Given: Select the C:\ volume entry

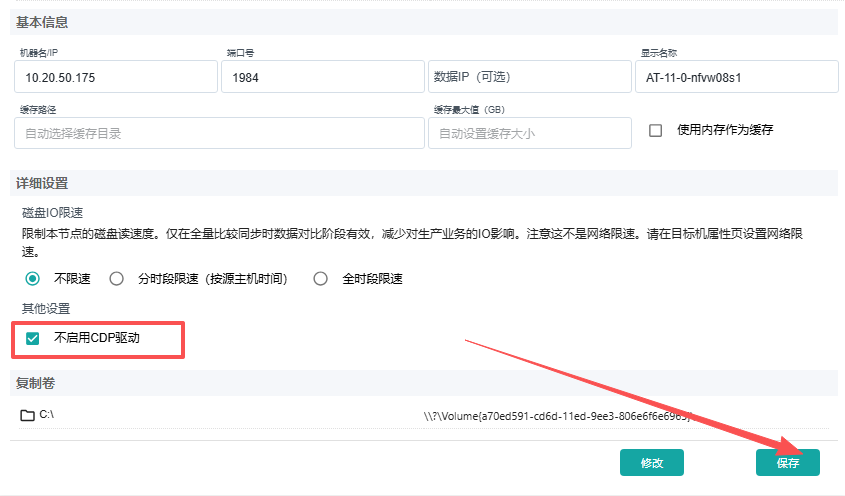Looking at the screenshot, I should [x=47, y=414].
